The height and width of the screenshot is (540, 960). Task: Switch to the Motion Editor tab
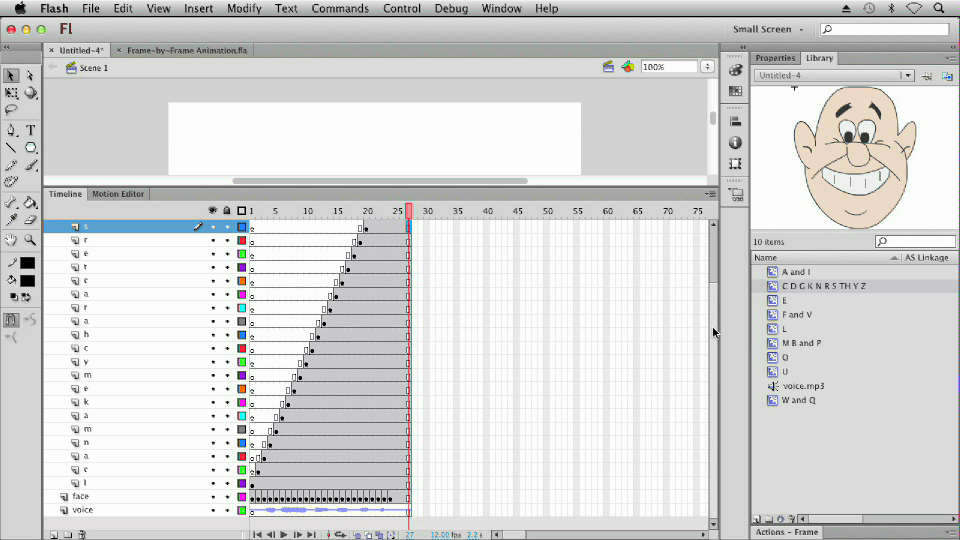pos(118,194)
